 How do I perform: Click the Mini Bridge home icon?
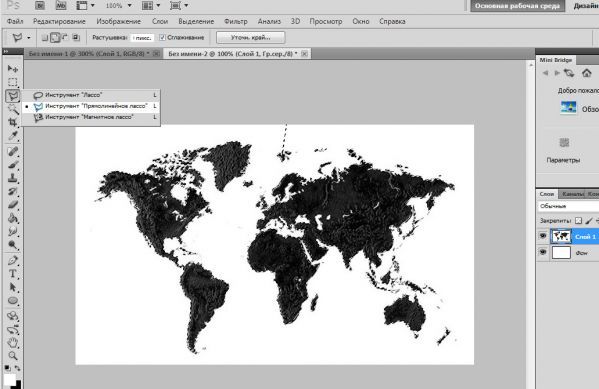pos(587,73)
